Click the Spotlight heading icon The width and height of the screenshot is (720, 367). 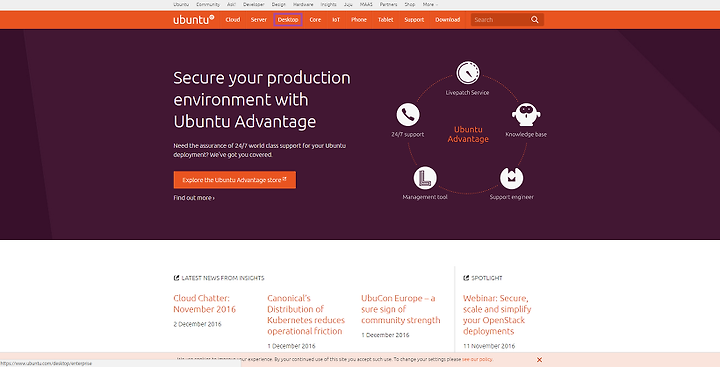click(x=466, y=278)
